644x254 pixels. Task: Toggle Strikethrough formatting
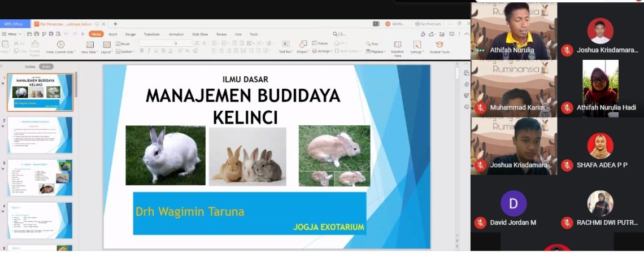163,51
